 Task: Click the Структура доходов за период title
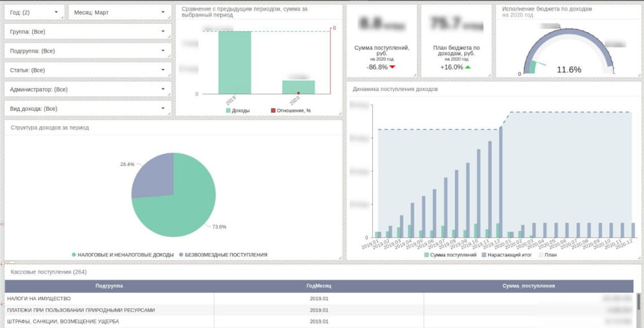pos(50,127)
